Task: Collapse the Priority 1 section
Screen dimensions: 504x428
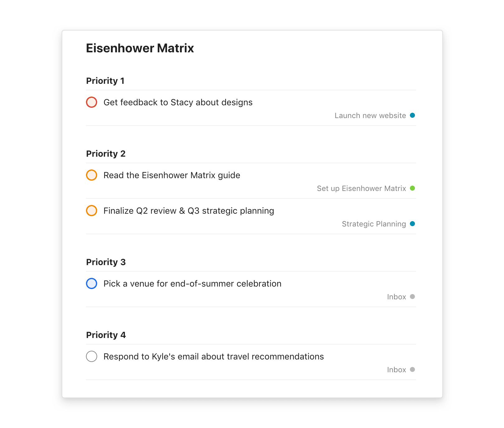Action: pyautogui.click(x=105, y=81)
